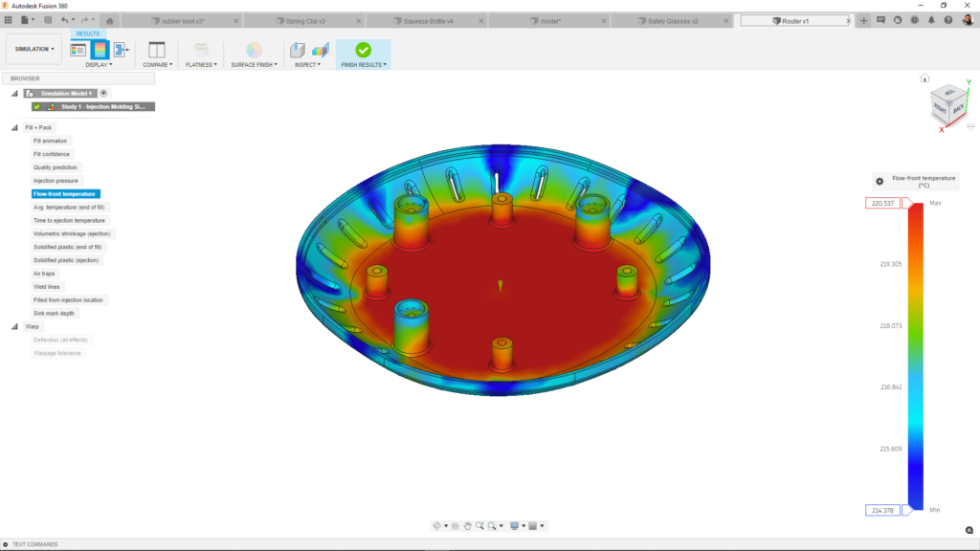Show the Weld lines result
Viewport: 980px width, 551px height.
point(46,287)
